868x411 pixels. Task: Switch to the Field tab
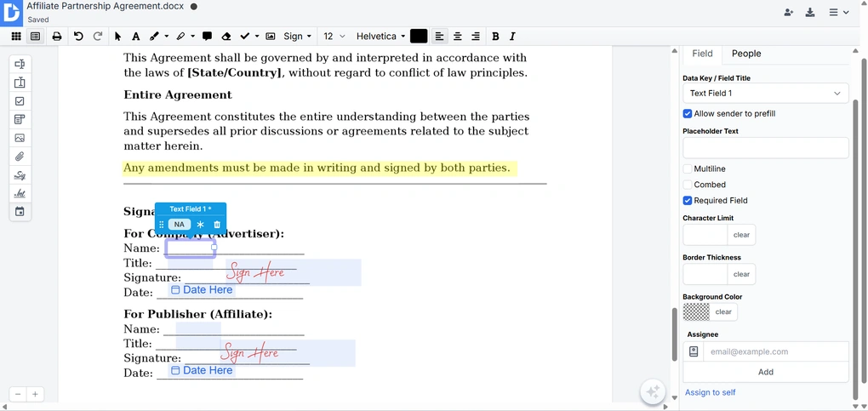702,54
